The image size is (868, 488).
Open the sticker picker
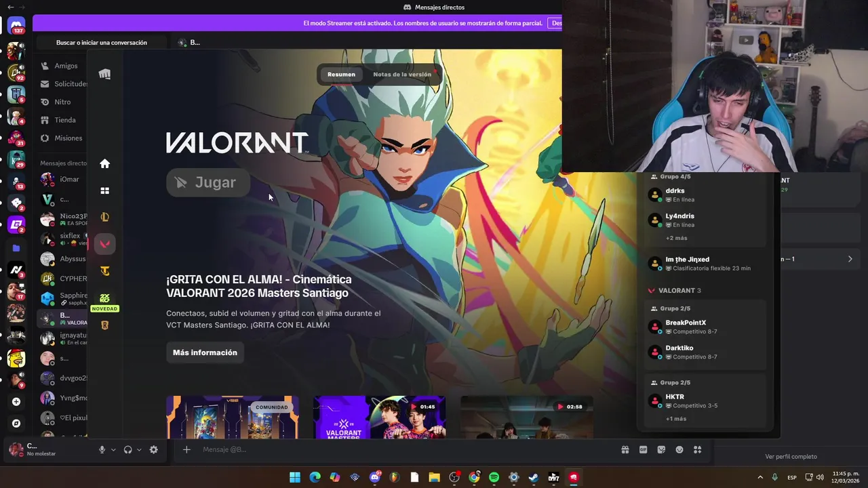pos(661,449)
